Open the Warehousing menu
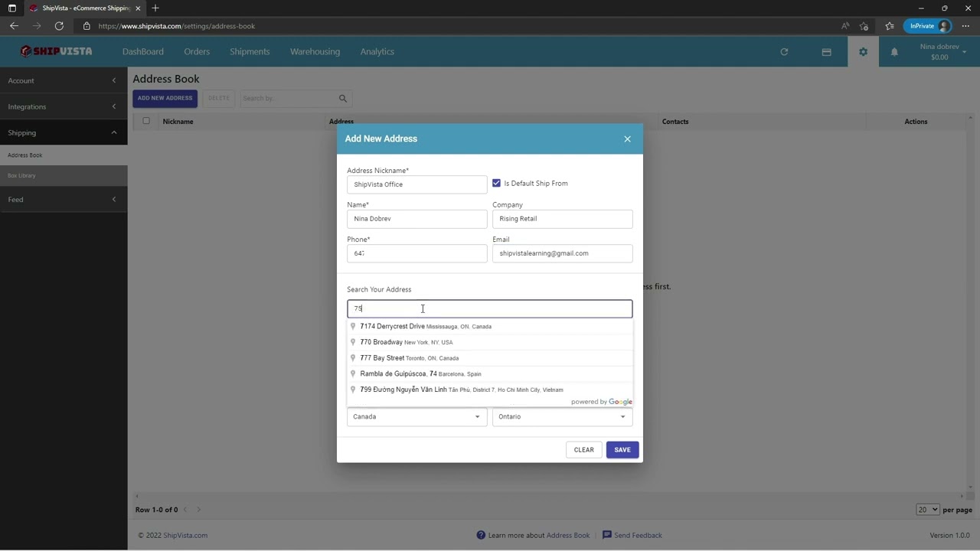 (315, 51)
